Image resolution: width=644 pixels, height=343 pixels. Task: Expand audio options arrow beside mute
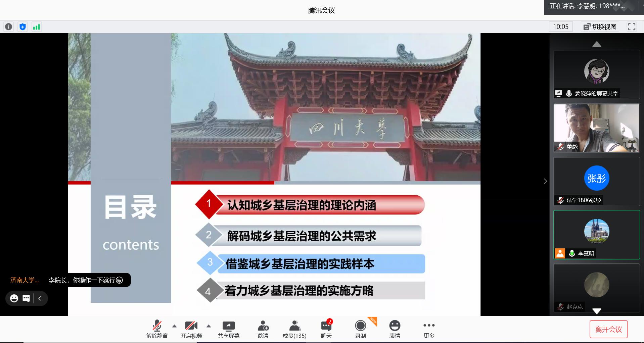pyautogui.click(x=174, y=326)
